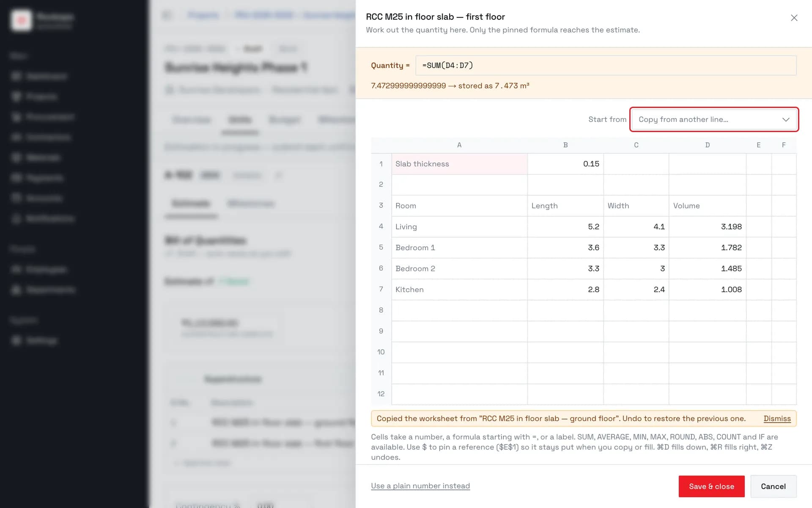Close the quantity worksheet panel
Image resolution: width=812 pixels, height=508 pixels.
tap(794, 18)
